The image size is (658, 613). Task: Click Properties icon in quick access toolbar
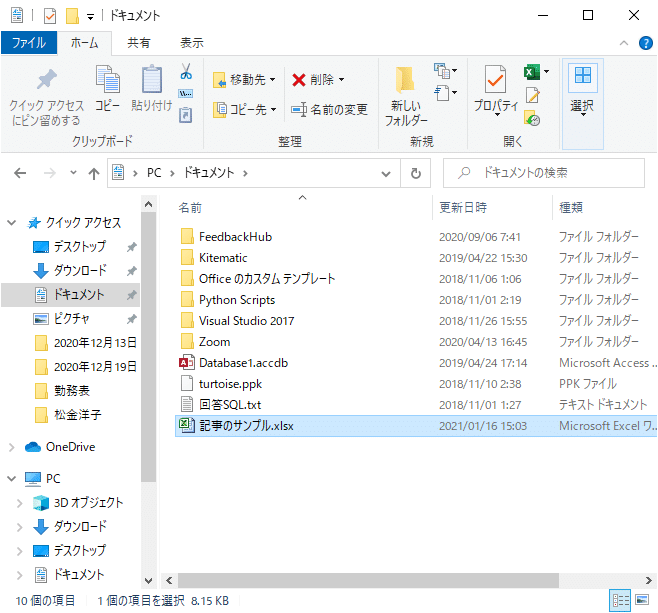(x=50, y=16)
